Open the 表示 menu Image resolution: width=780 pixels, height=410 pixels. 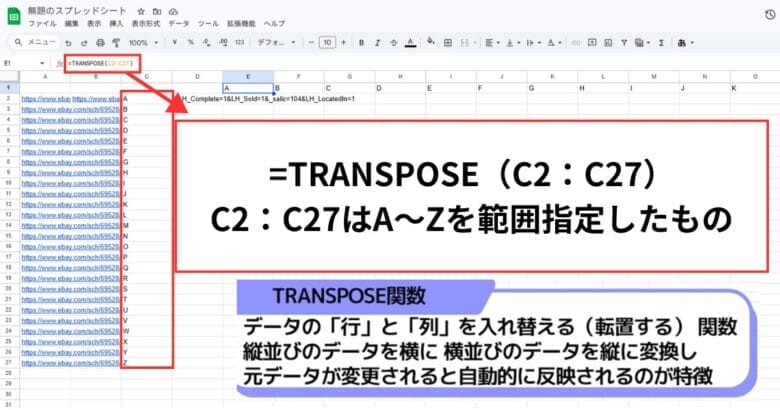pyautogui.click(x=94, y=23)
